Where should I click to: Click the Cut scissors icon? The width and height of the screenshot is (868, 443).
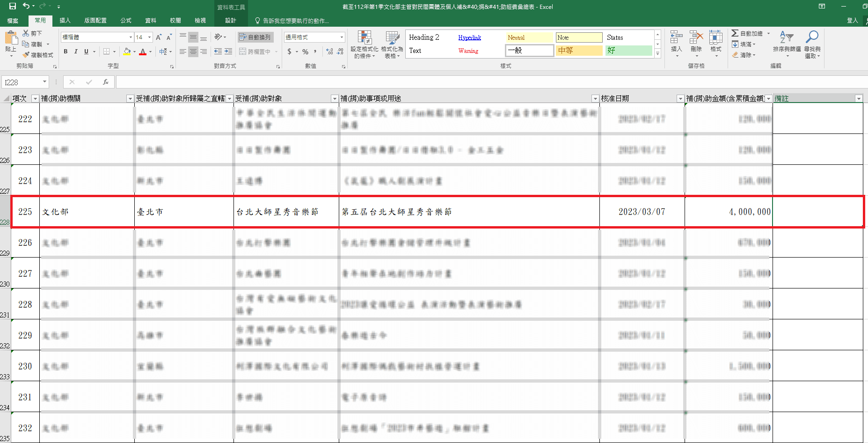pyautogui.click(x=26, y=33)
